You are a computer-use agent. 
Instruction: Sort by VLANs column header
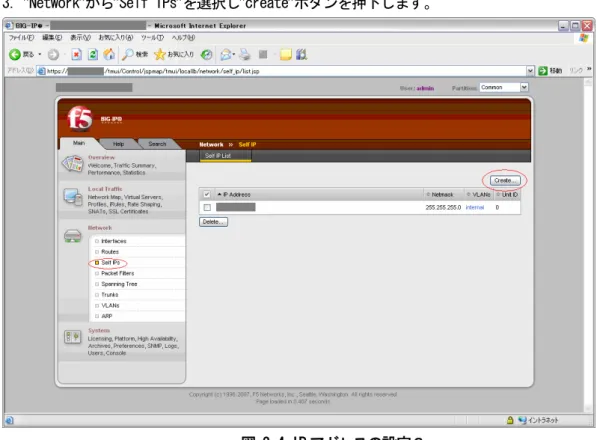pyautogui.click(x=481, y=194)
